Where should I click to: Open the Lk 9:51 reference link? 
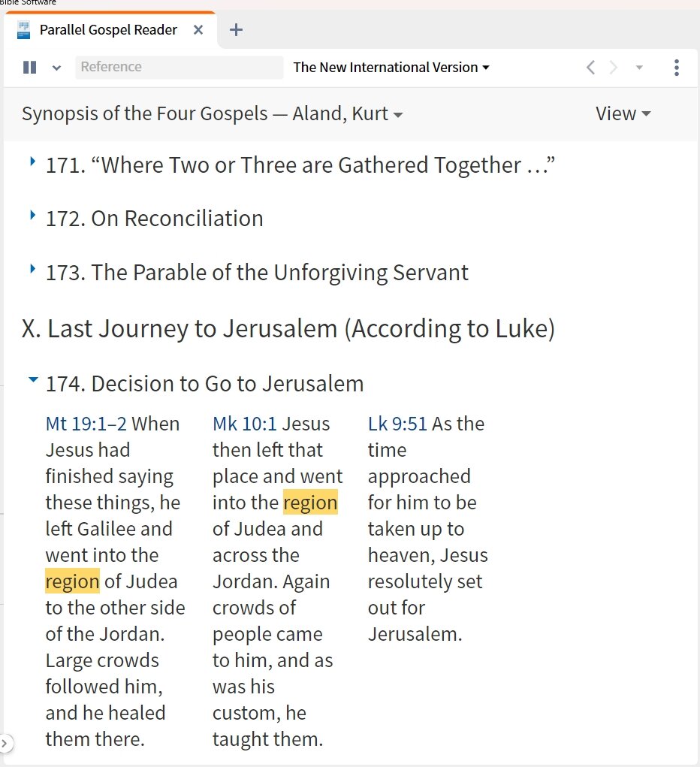pyautogui.click(x=397, y=424)
